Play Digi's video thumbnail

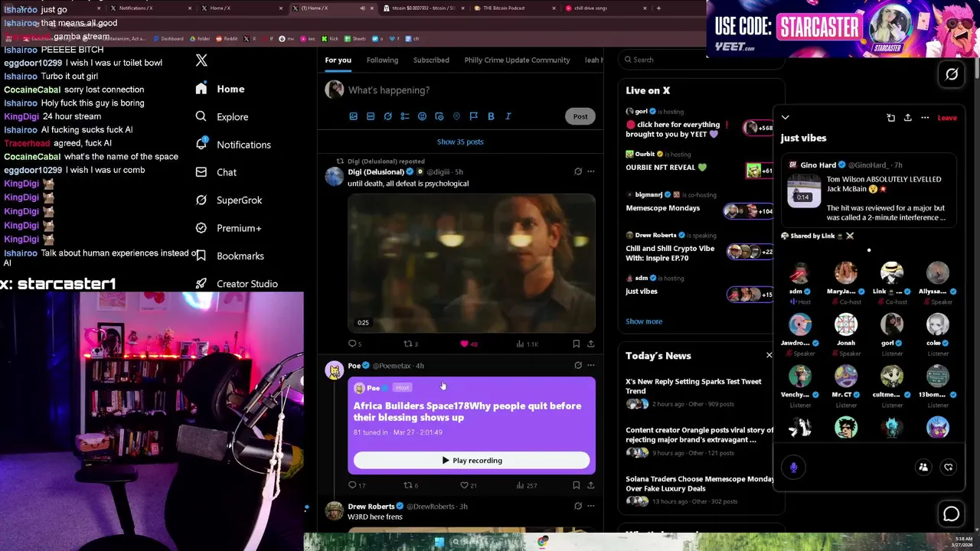pos(472,262)
